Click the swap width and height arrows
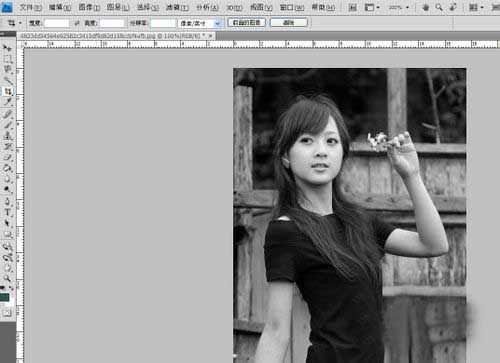The width and height of the screenshot is (500, 363). pos(77,23)
